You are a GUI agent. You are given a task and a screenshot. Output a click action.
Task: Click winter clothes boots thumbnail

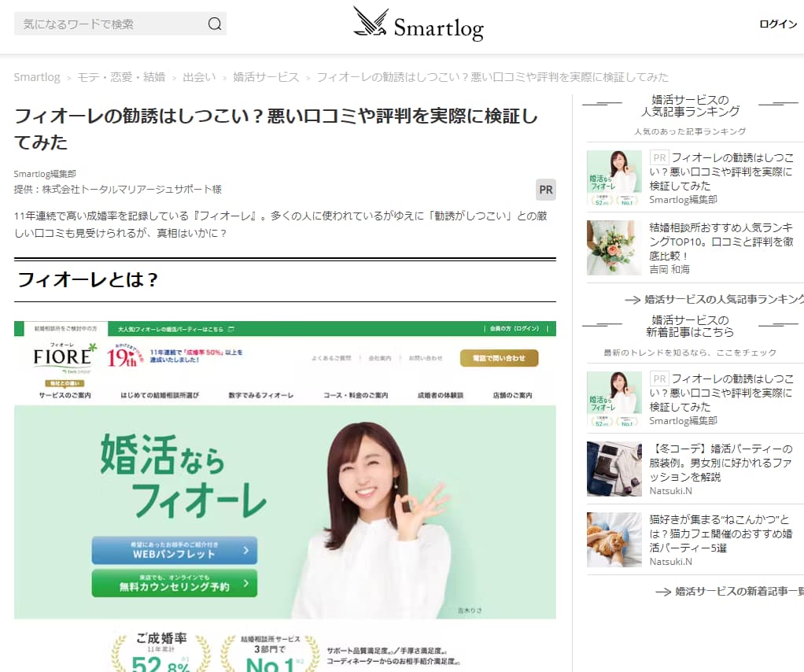point(614,469)
